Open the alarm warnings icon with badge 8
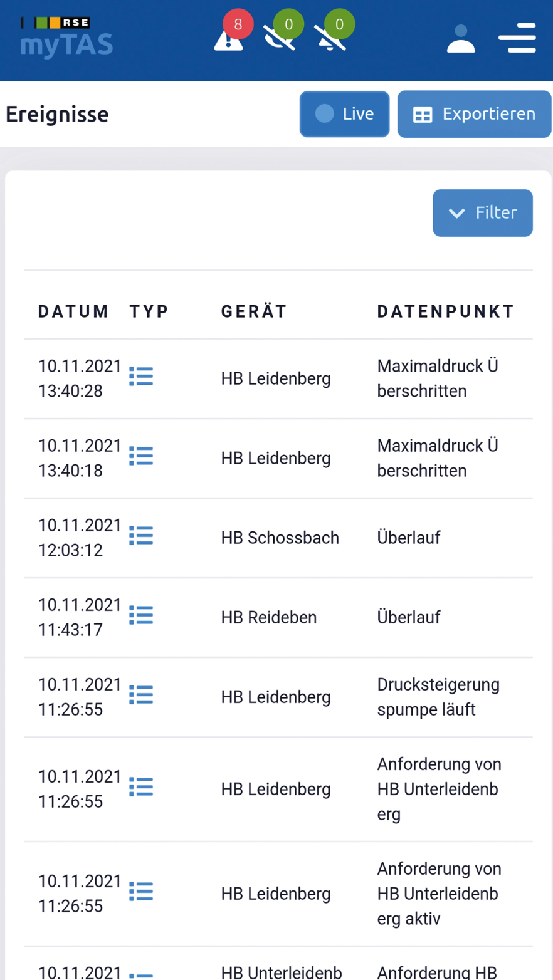Image resolution: width=553 pixels, height=980 pixels. click(x=229, y=38)
